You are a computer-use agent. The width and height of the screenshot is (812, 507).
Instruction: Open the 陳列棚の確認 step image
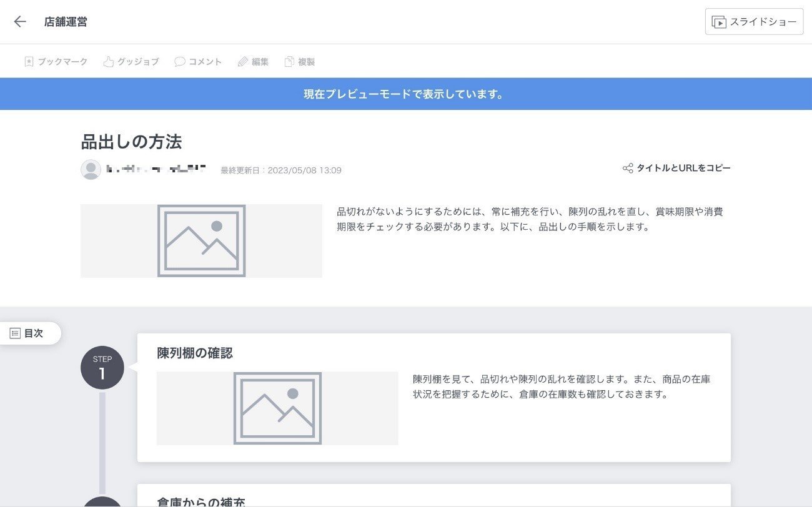pos(277,408)
